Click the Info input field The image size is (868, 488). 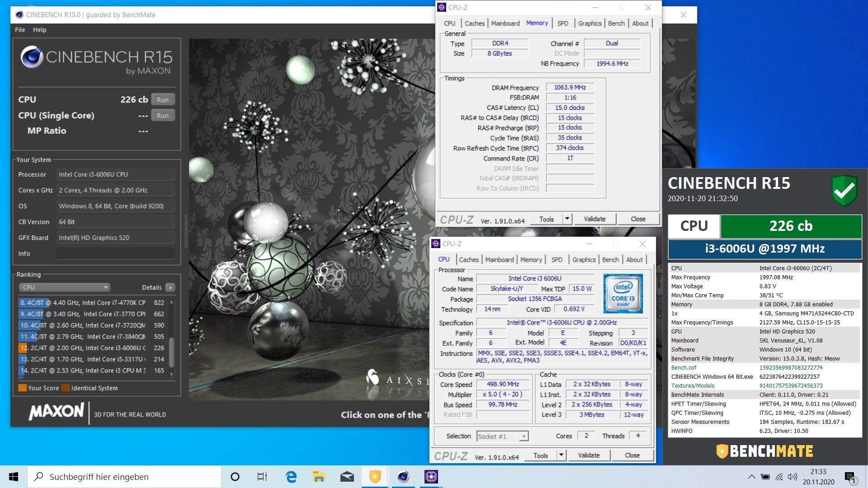pos(115,253)
